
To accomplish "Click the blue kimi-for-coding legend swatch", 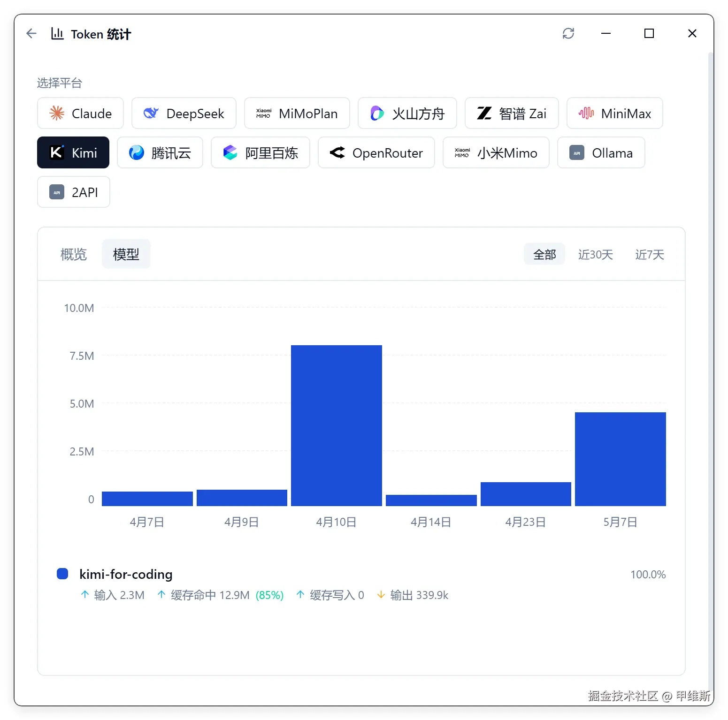I will click(x=62, y=574).
